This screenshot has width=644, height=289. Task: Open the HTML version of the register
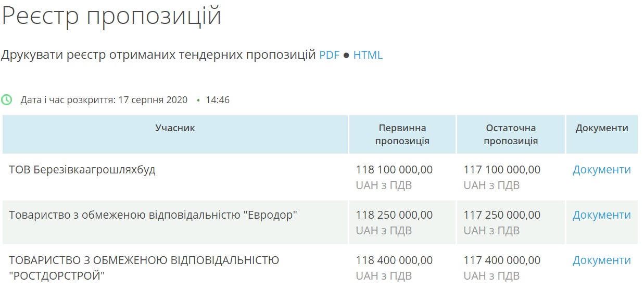click(x=368, y=55)
